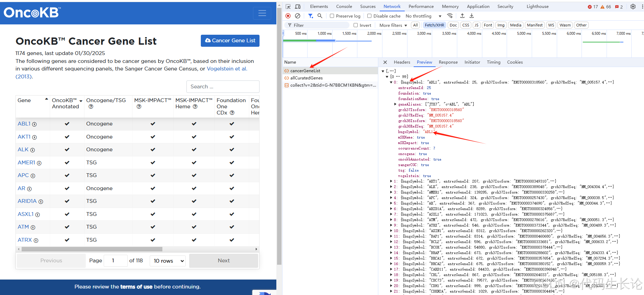
Task: Toggle the Doc request filter
Action: tap(453, 25)
